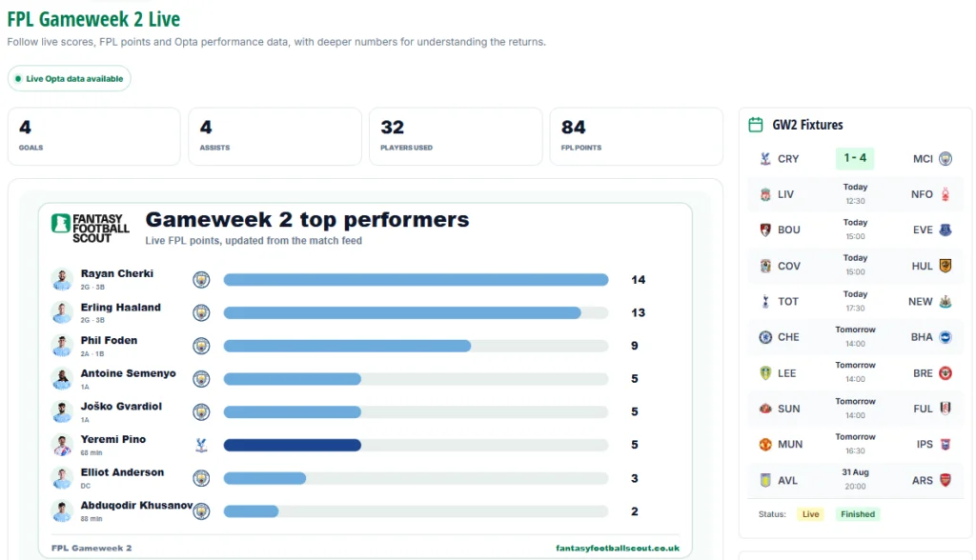This screenshot has height=560, width=976.
Task: Click the Today 12:30 kickoff for LIV vs NFO
Action: point(855,193)
